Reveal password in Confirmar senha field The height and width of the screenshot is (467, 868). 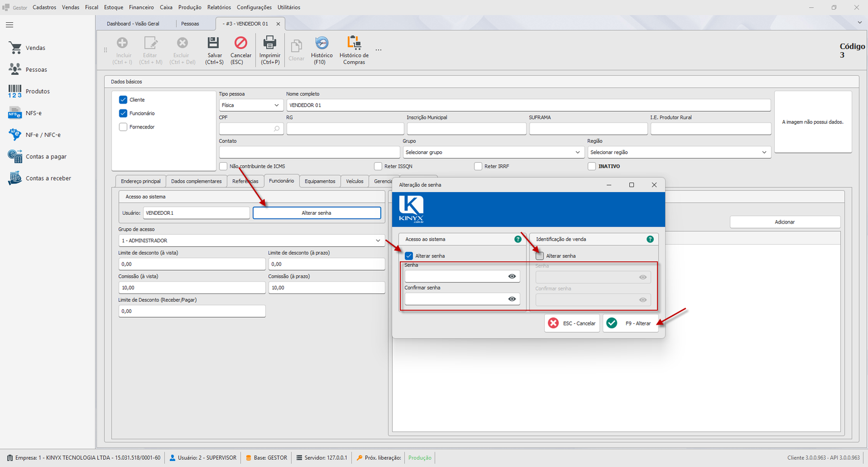(x=512, y=299)
